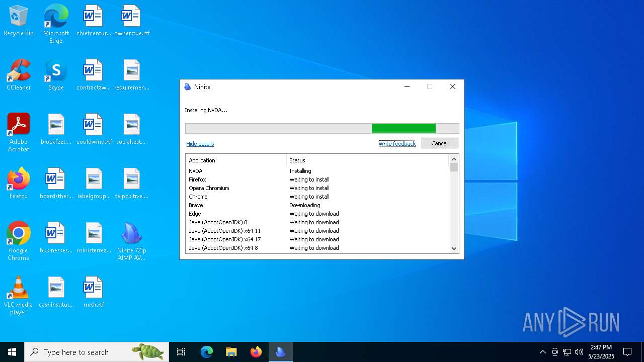
Task: Open businesses document on desktop
Action: point(56,238)
